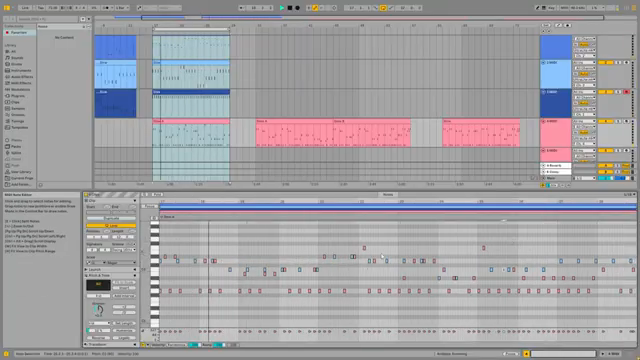The width and height of the screenshot is (640, 360).
Task: Select the All category in browser Library
Action: [x=13, y=51]
